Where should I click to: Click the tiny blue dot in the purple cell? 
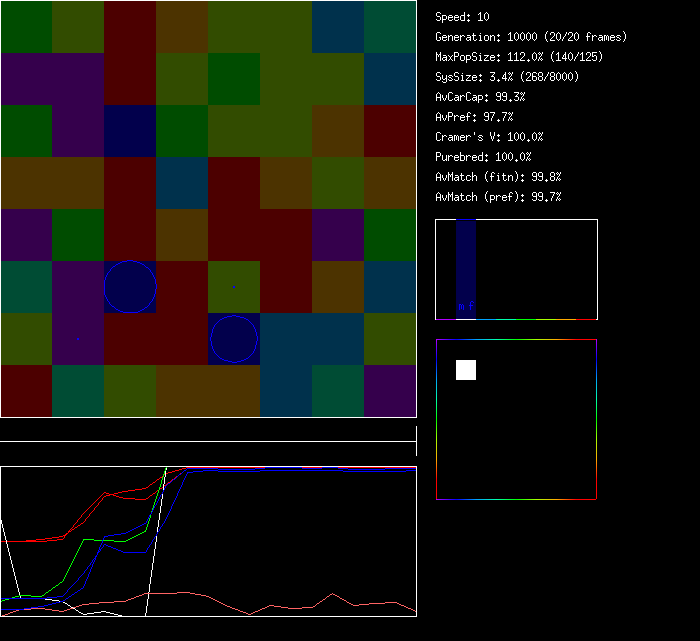(x=78, y=339)
